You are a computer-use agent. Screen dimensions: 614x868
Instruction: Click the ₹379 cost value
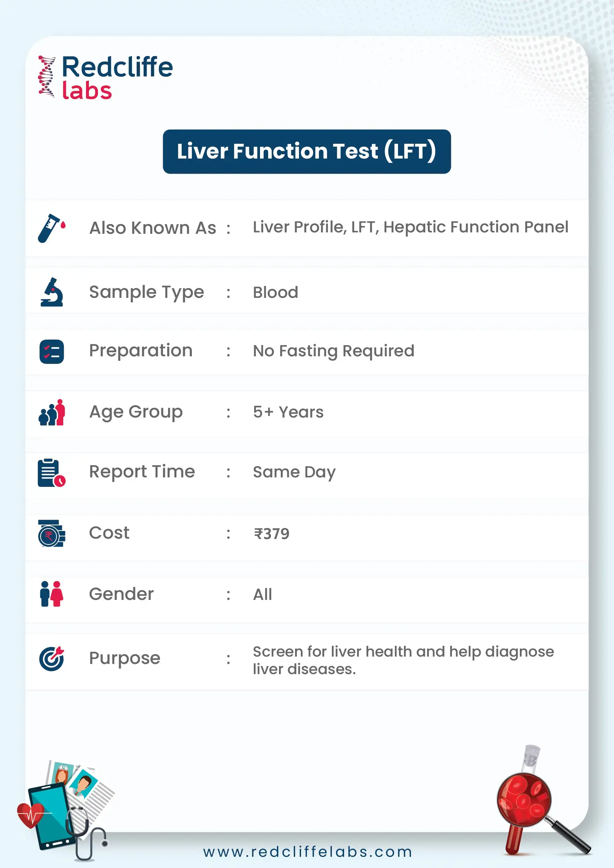click(x=271, y=534)
